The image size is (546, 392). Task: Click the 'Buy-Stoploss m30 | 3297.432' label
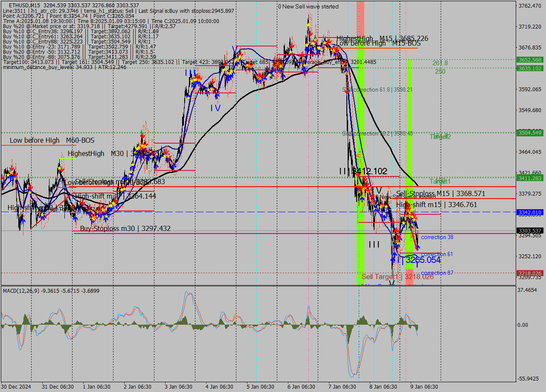pos(125,229)
